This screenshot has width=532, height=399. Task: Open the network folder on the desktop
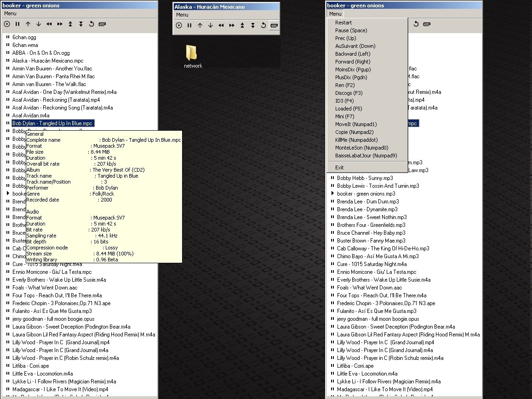pyautogui.click(x=192, y=56)
